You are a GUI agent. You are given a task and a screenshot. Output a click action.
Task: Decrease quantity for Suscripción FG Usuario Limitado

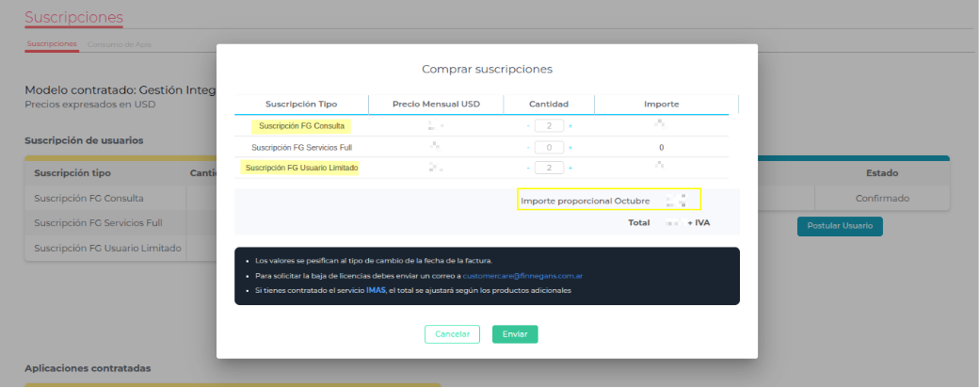[528, 169]
